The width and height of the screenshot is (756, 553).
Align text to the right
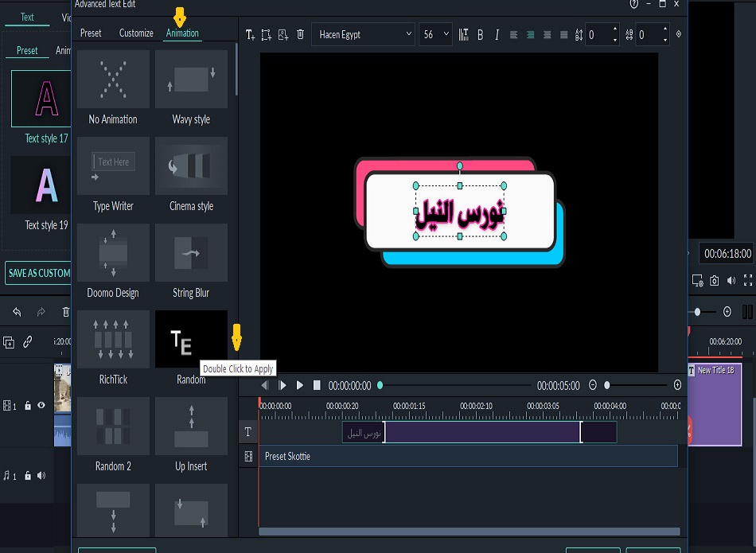point(548,35)
